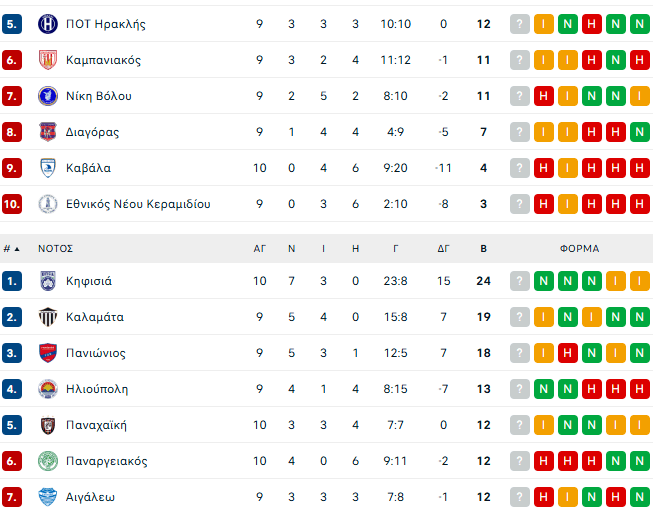Open the Εθνικός Νέου Κεραμιδίου team link

[138, 204]
